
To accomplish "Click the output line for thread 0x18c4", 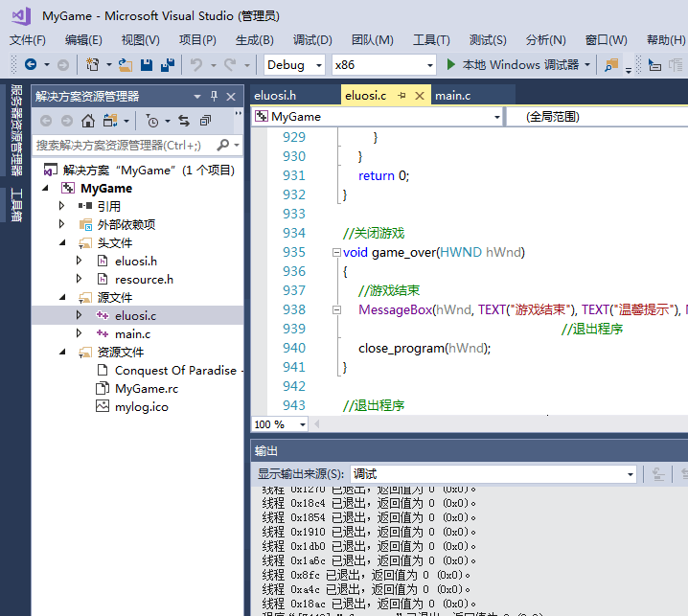I will (369, 503).
